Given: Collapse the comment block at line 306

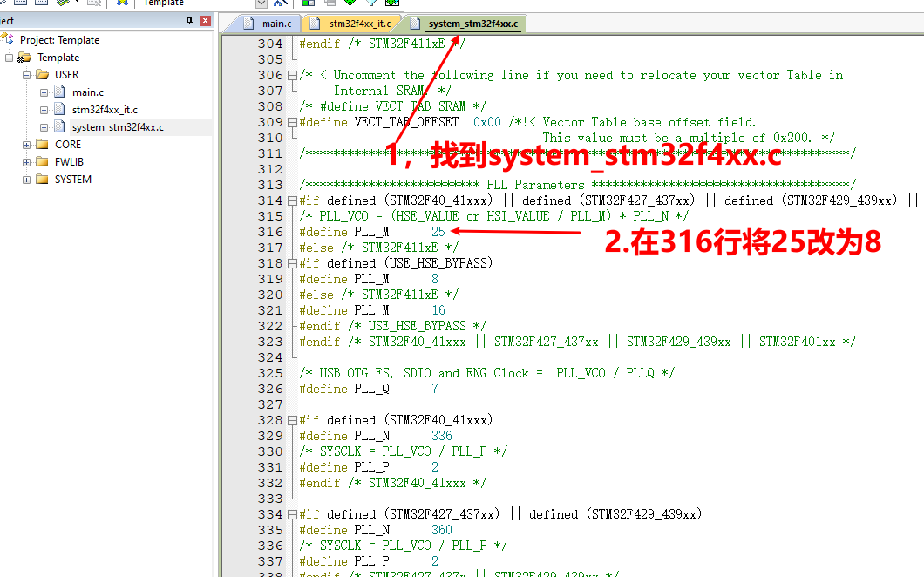Looking at the screenshot, I should (292, 76).
